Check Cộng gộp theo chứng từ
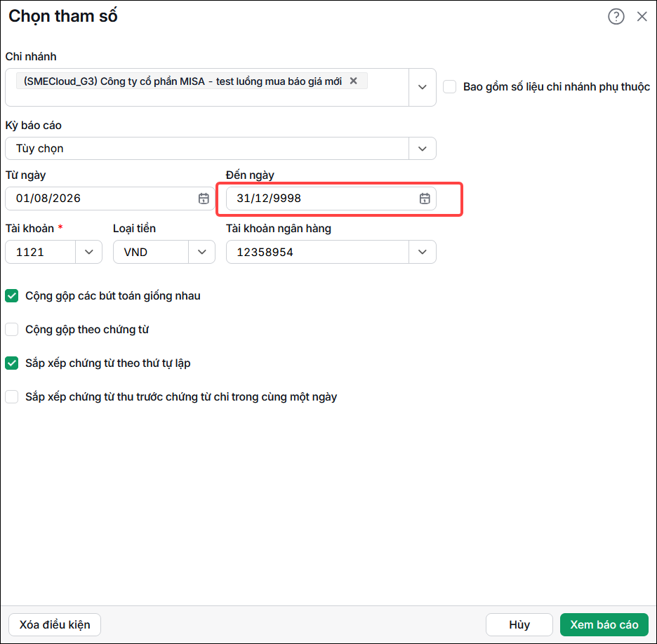This screenshot has height=644, width=657. tap(12, 330)
